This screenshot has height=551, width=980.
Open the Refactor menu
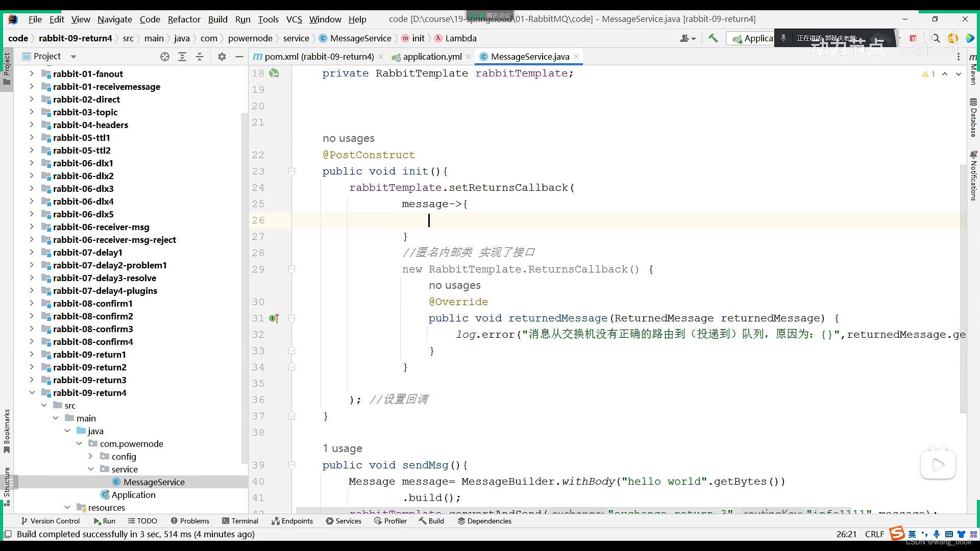coord(184,19)
